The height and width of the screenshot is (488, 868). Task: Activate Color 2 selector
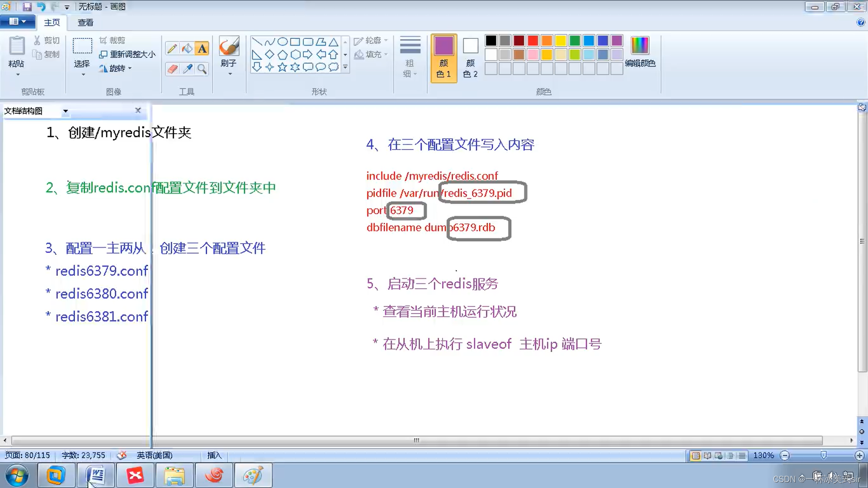[470, 57]
